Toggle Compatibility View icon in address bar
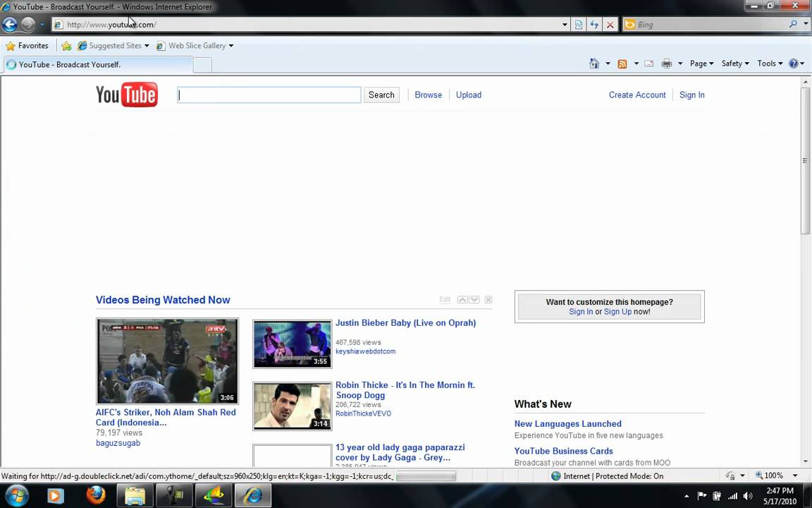The width and height of the screenshot is (812, 508). pos(579,25)
